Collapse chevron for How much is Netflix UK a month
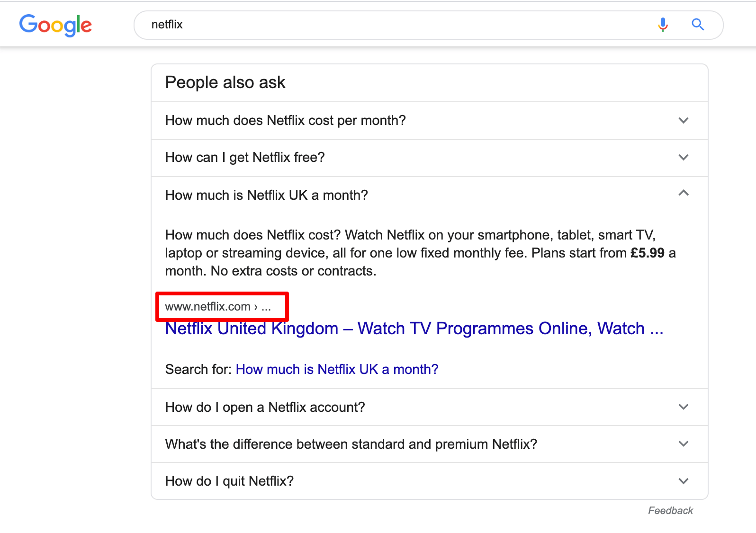The image size is (756, 533). click(x=683, y=193)
